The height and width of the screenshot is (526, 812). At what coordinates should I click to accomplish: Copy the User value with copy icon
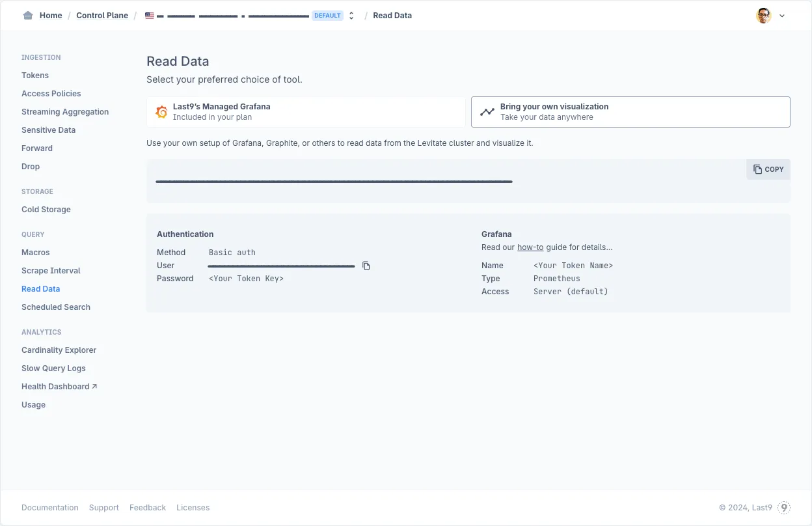[366, 266]
